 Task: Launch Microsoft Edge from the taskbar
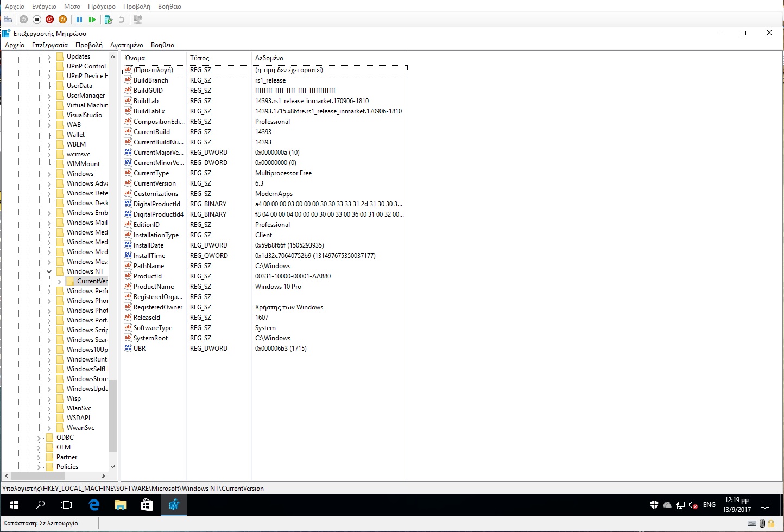[x=94, y=505]
